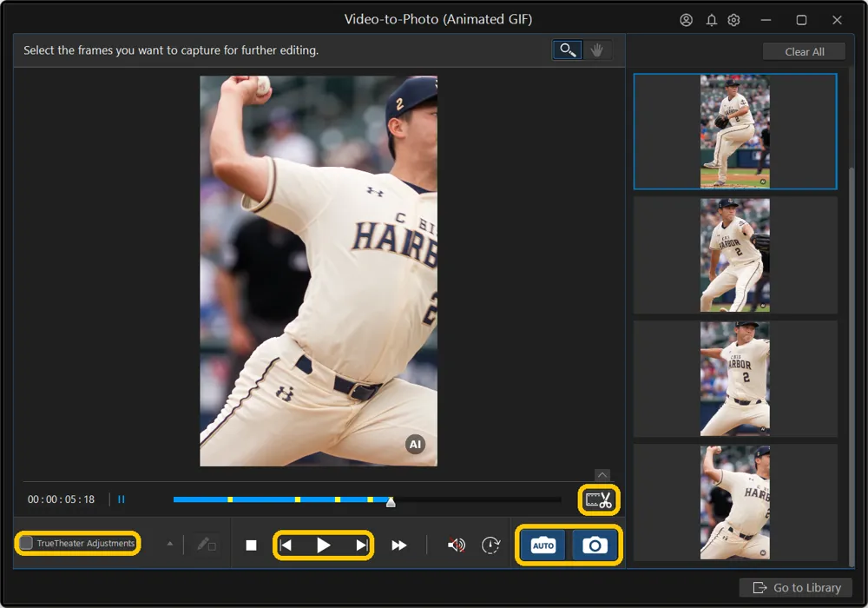Click the white timeline playhead handle
The image size is (868, 608).
click(x=391, y=502)
